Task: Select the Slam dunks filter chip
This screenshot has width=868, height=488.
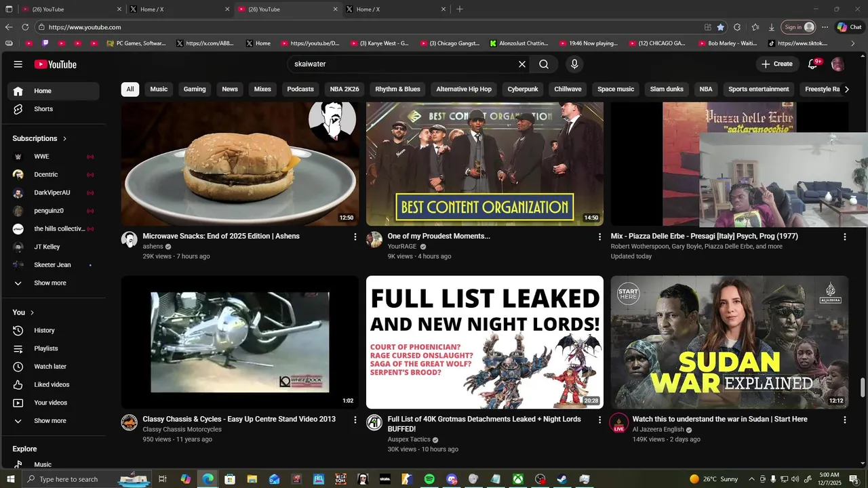Action: pos(667,89)
